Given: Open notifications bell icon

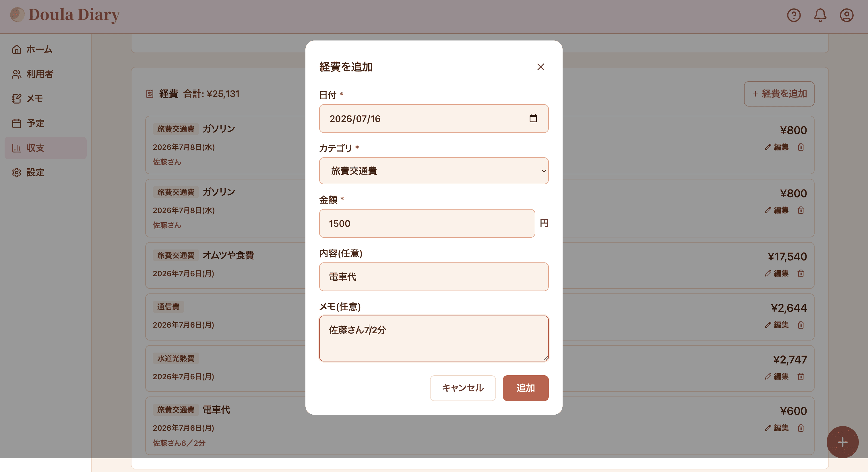Looking at the screenshot, I should click(820, 15).
